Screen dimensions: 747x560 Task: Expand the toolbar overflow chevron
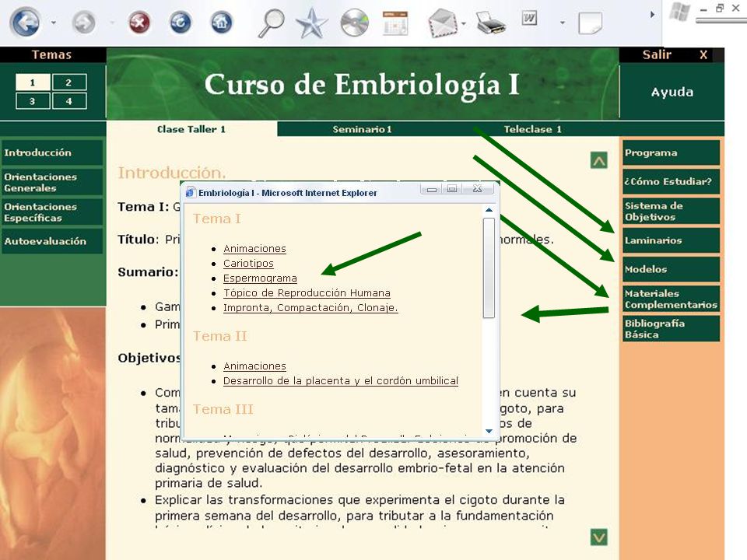[652, 15]
